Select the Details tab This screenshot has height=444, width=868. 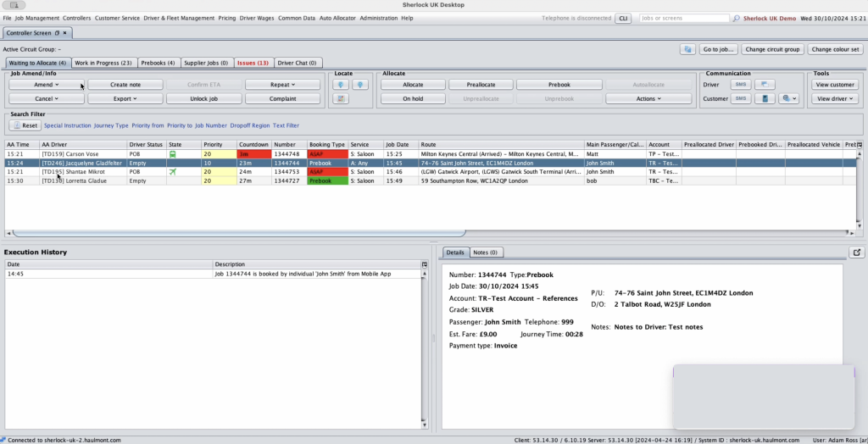455,253
